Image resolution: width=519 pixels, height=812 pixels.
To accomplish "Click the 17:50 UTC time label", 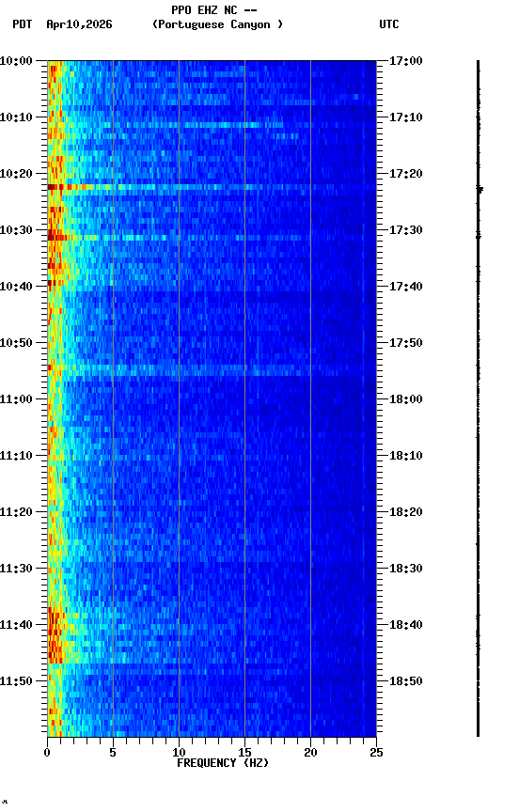I will click(406, 343).
